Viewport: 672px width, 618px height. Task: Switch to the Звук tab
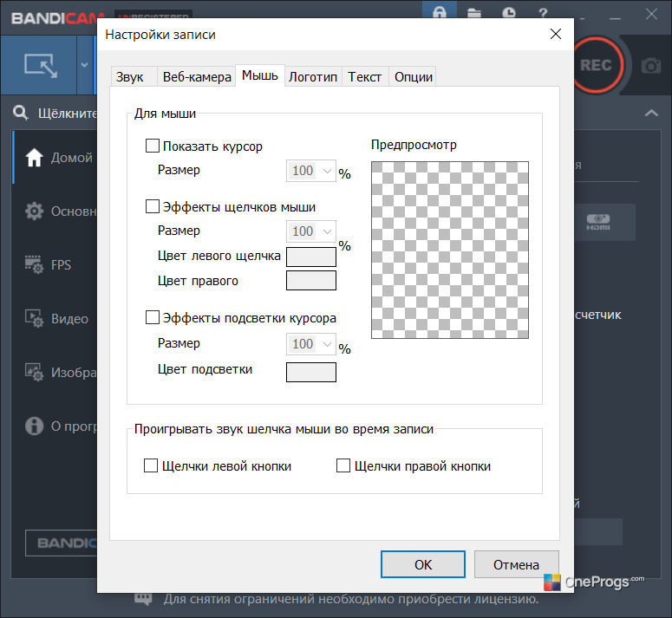coord(134,76)
